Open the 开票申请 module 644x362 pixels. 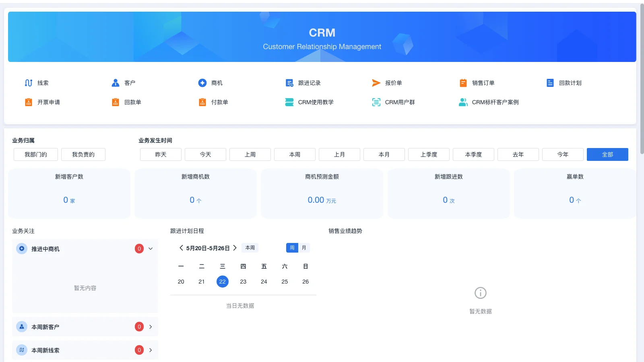coord(50,102)
